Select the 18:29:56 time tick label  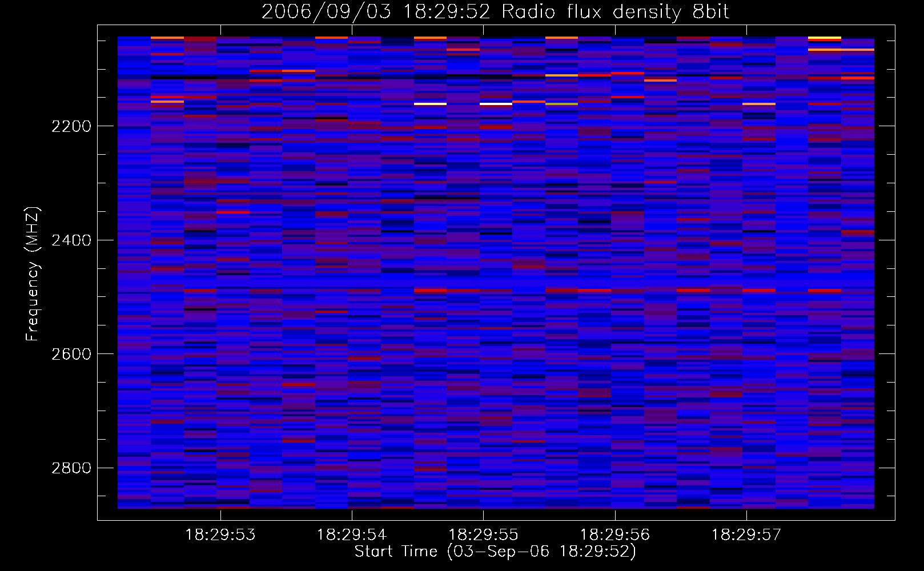[615, 535]
